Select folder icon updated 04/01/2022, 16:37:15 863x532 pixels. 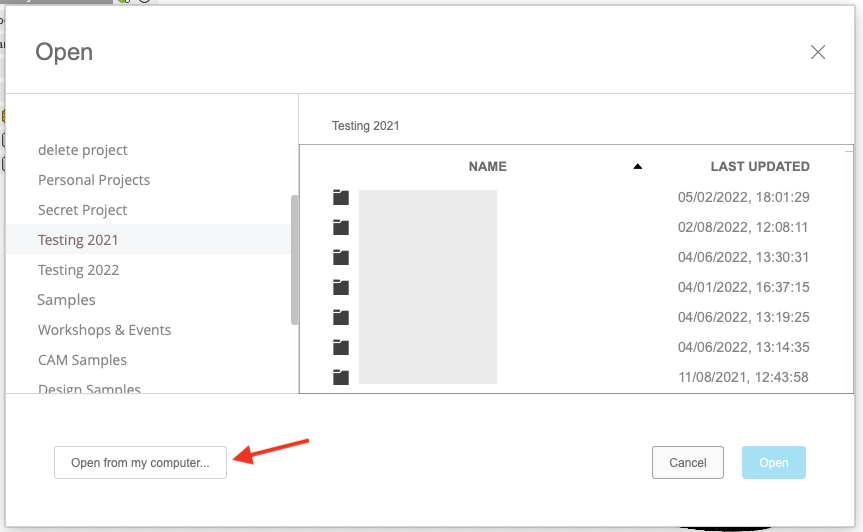click(x=341, y=287)
